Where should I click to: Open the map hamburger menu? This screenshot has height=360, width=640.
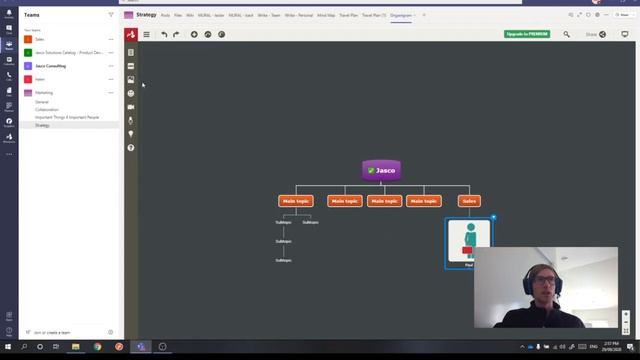(147, 35)
